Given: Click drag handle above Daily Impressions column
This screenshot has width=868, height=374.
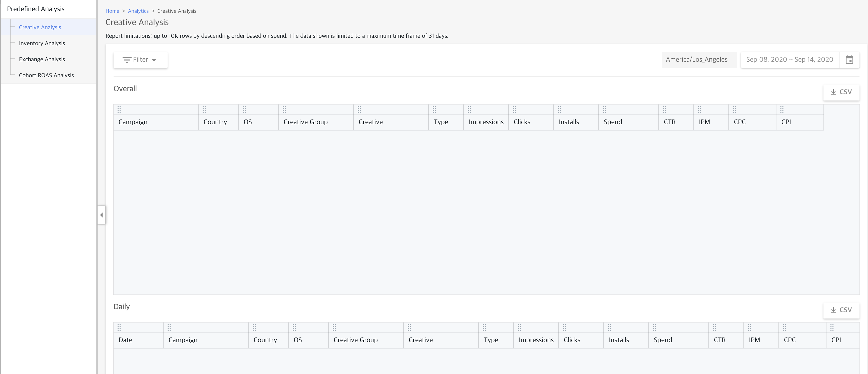Looking at the screenshot, I should [519, 327].
